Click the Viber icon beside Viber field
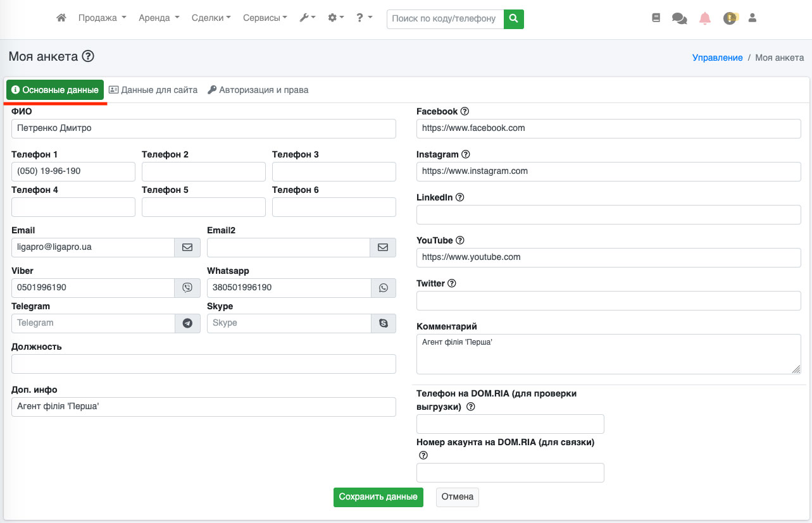Screen dimensions: 812x523 187,288
